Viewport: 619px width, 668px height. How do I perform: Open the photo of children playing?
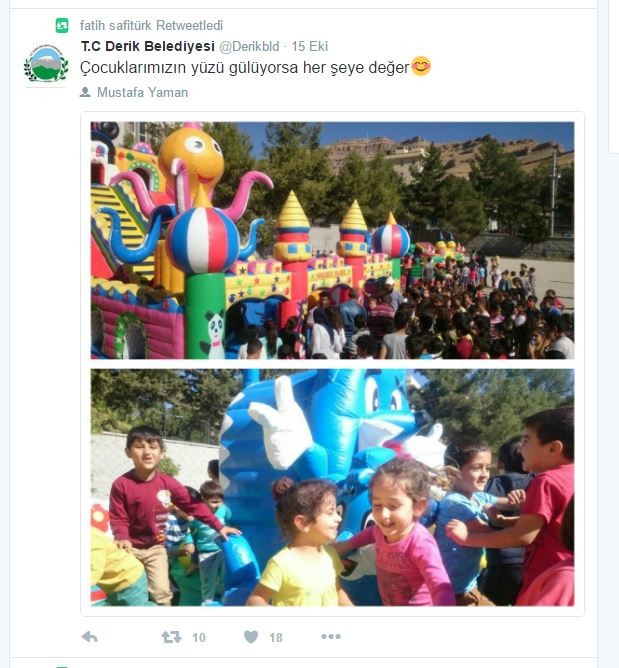(332, 487)
